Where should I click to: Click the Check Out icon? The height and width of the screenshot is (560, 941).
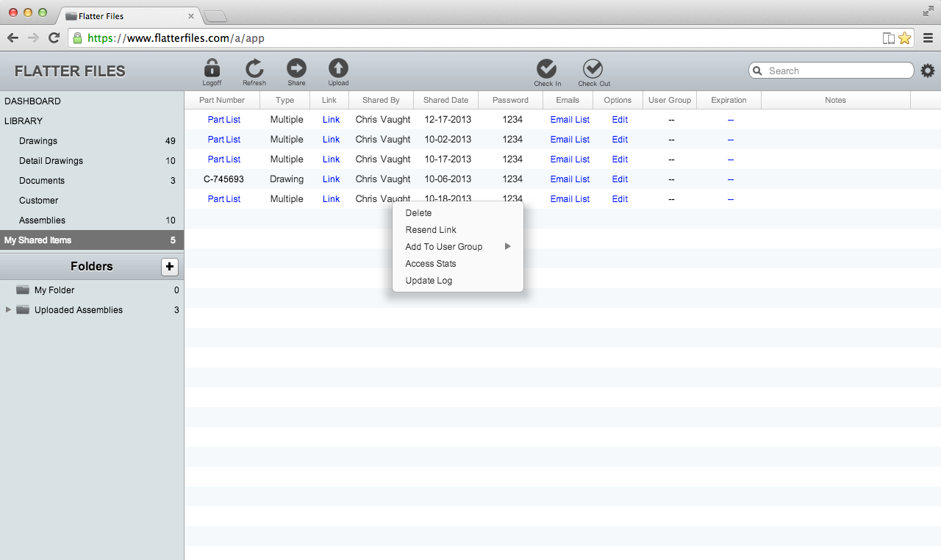[593, 68]
